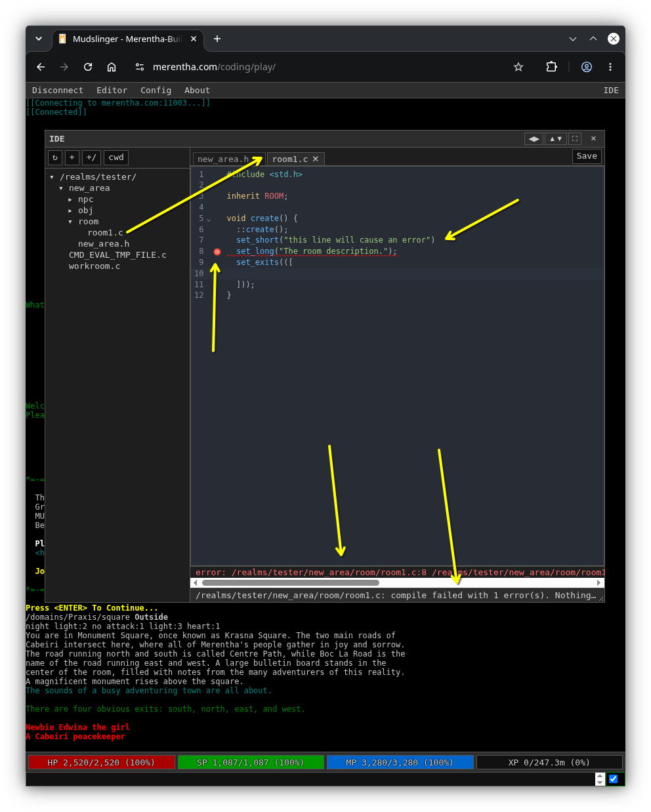Open the tab search dropdown

[39, 39]
